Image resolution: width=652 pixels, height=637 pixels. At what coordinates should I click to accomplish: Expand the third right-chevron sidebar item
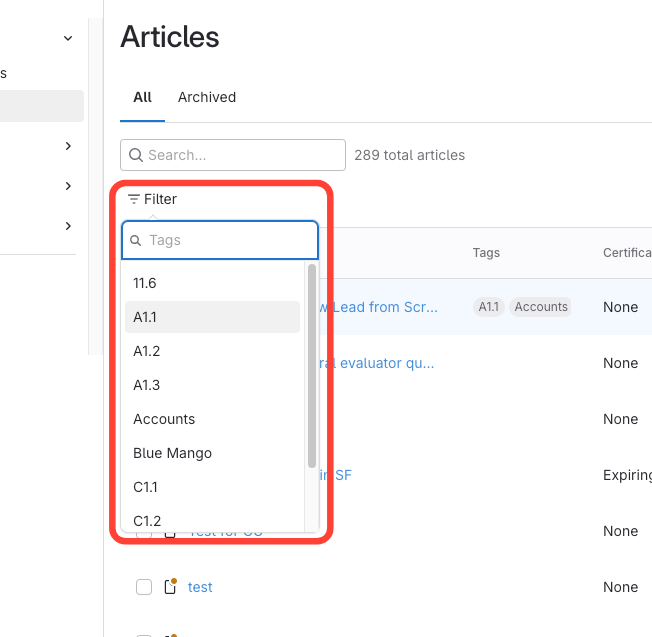(68, 226)
